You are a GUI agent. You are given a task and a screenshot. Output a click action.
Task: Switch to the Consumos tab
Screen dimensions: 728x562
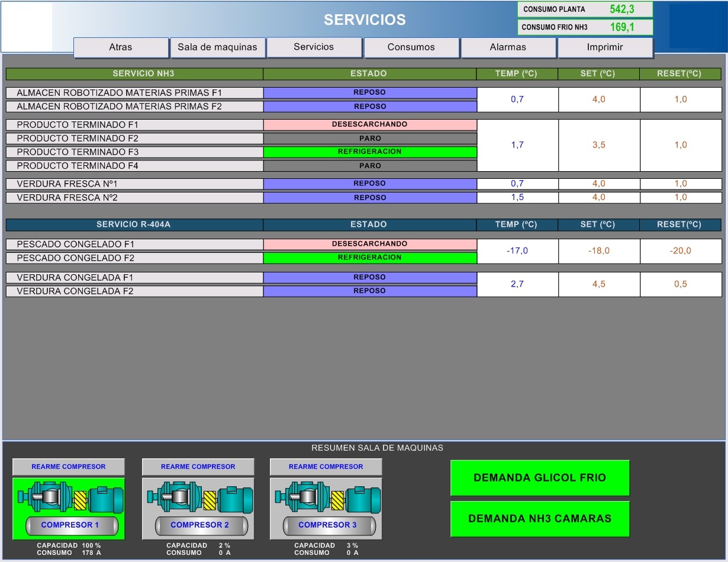[x=411, y=47]
